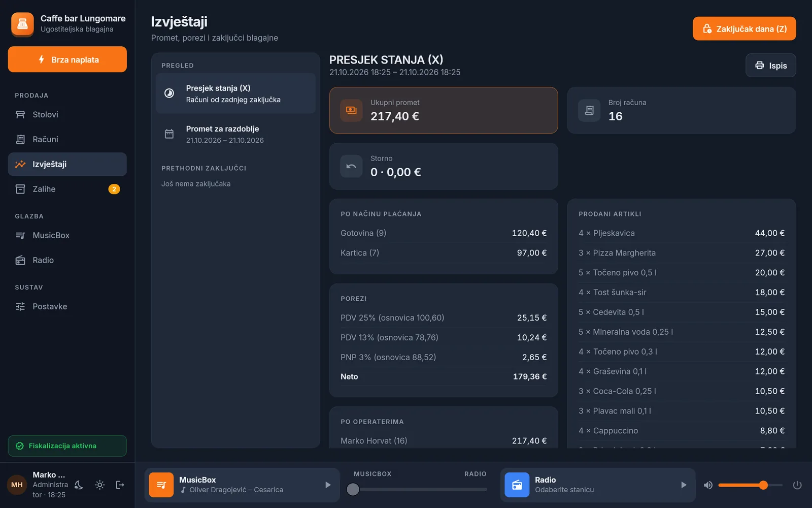Print report with Ispis button
The width and height of the screenshot is (812, 508).
[770, 66]
